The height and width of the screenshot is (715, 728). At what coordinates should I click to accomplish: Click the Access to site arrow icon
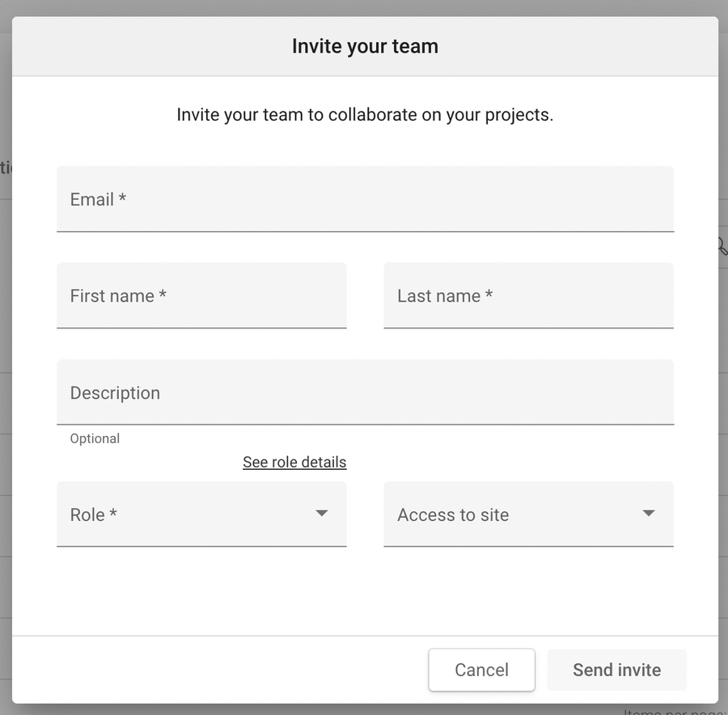pyautogui.click(x=649, y=514)
